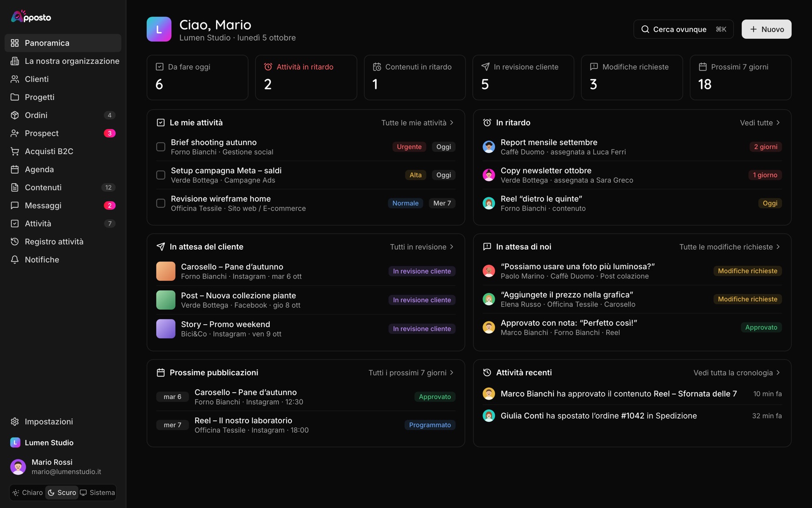This screenshot has width=812, height=508.
Task: Click the gradient L workspace avatar in header
Action: (x=159, y=29)
